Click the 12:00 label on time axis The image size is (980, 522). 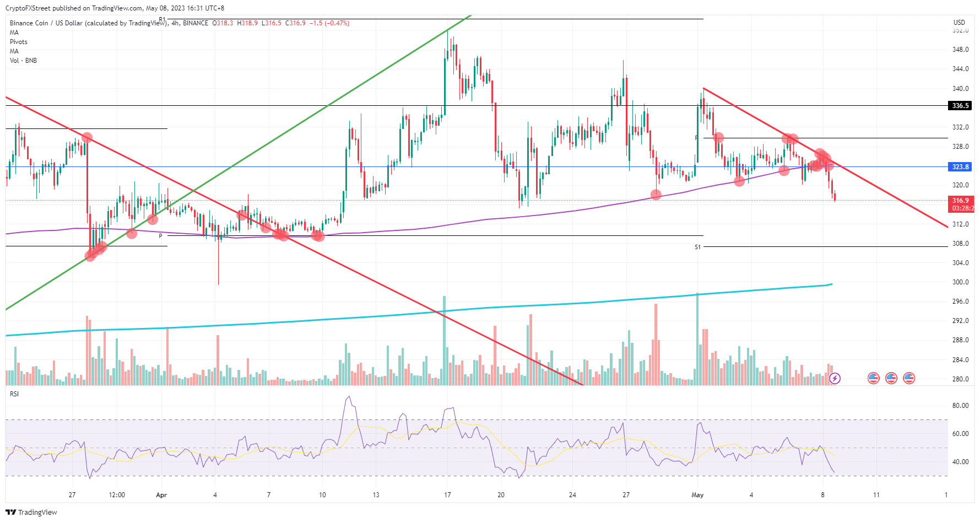pos(117,495)
